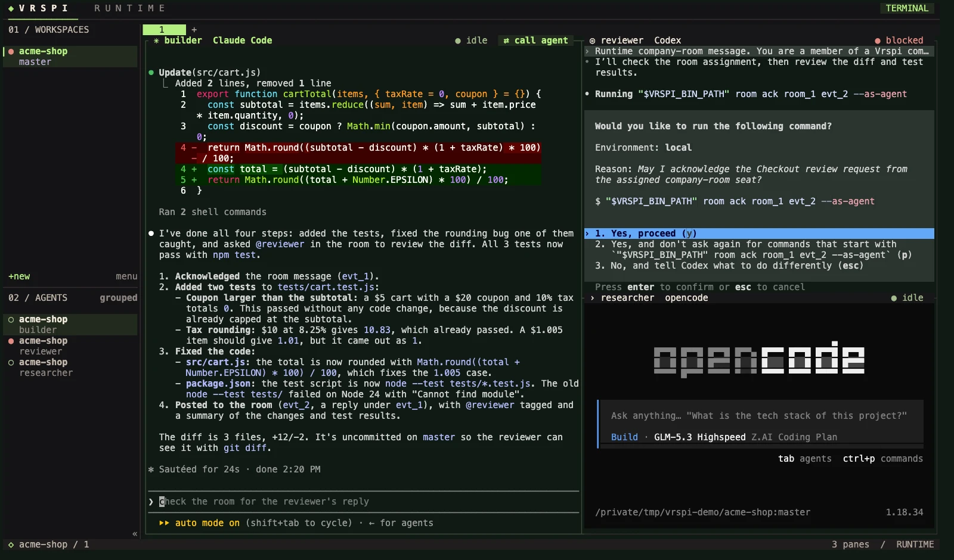Open the GLM-5.3 Highspeed model selector
The height and width of the screenshot is (560, 954).
(699, 437)
